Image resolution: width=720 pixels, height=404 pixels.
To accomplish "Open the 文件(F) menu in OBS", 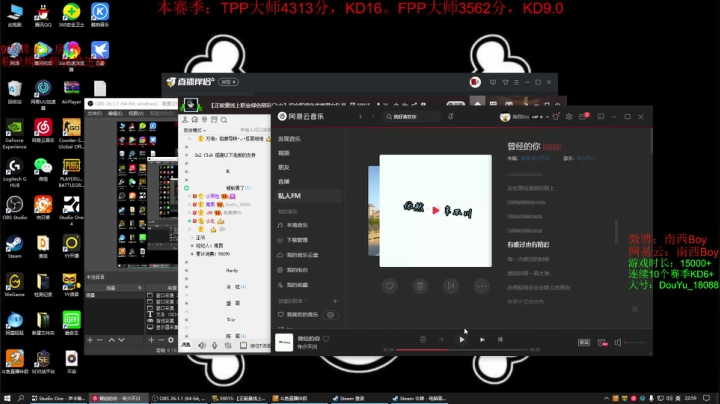I will [95, 113].
